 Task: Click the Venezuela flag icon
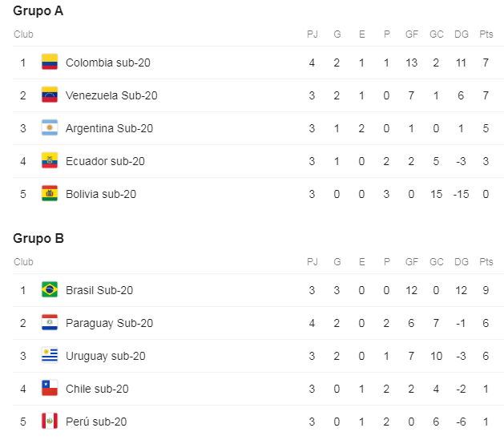click(x=50, y=95)
